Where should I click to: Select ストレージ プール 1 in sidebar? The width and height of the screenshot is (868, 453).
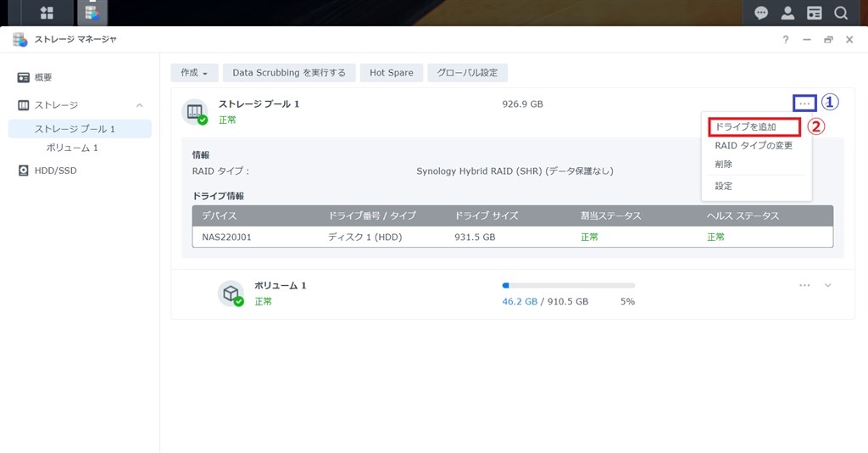(80, 129)
